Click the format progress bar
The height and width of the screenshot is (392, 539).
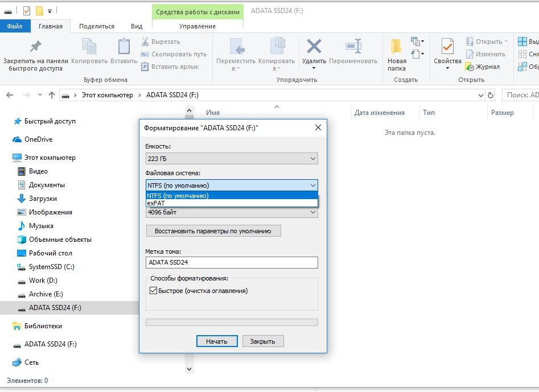tap(232, 322)
